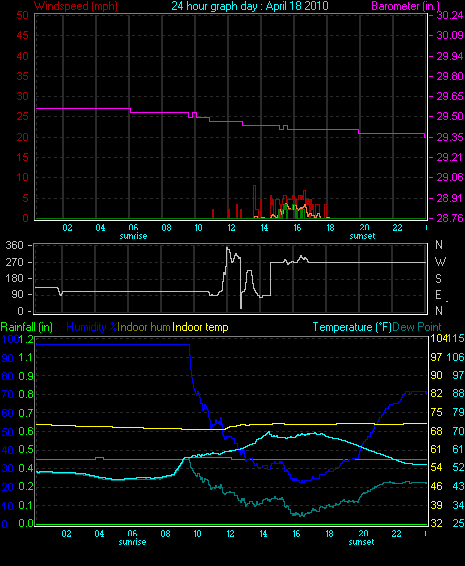
Task: Click the sunset marker under bottom graph
Action: tap(361, 542)
